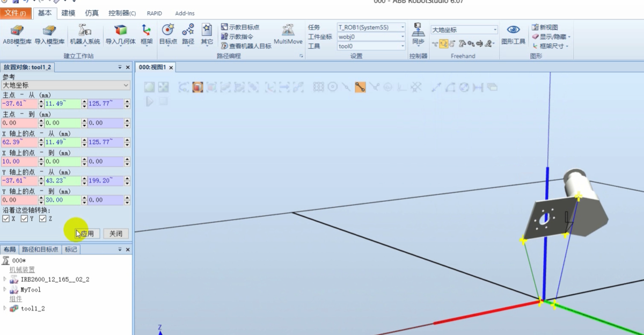Click the X轴上的点-到 X field 10.00

pos(19,161)
